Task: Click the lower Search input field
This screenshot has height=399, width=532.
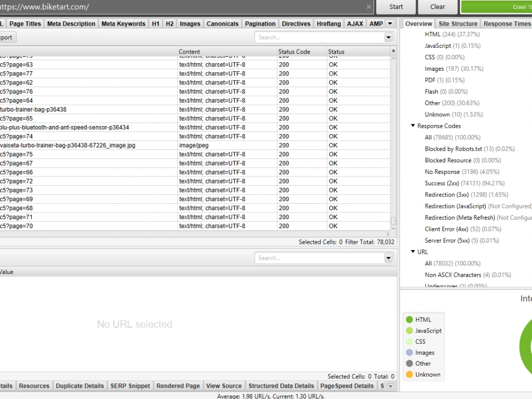Action: pyautogui.click(x=320, y=258)
